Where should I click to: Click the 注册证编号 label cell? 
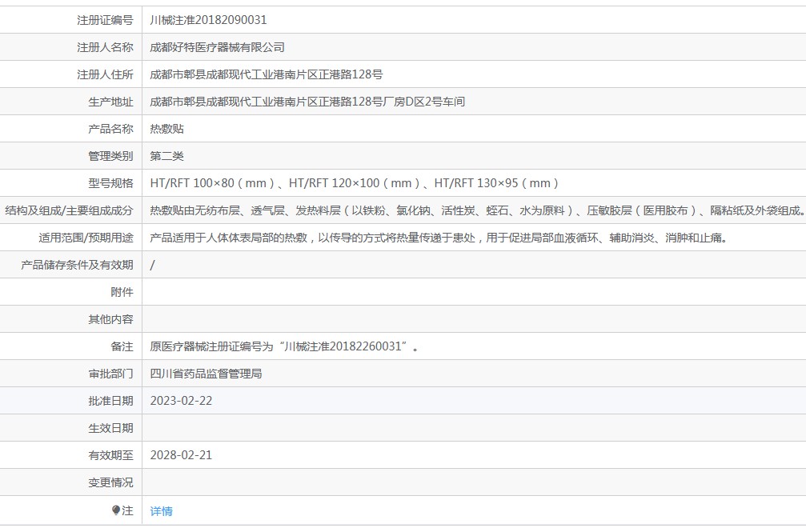[71, 20]
